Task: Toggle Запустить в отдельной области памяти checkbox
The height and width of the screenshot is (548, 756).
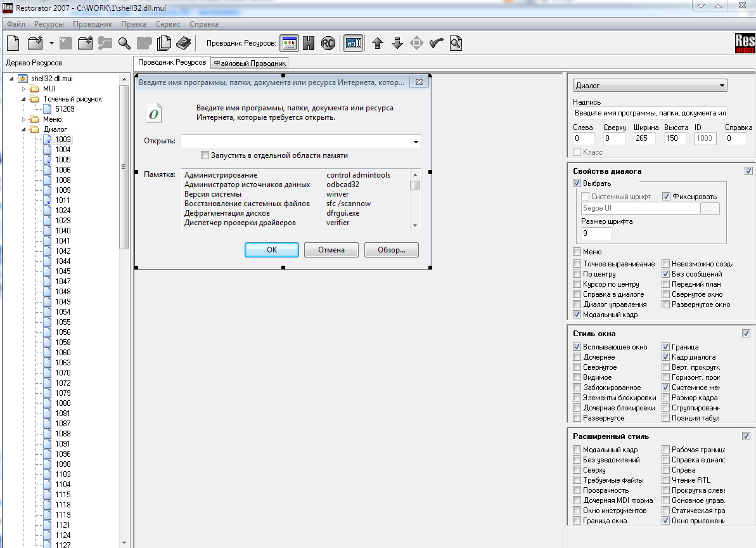Action: [x=205, y=155]
